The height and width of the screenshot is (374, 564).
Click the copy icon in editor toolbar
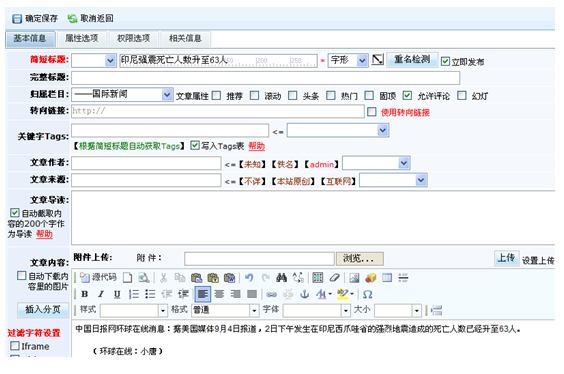point(179,278)
